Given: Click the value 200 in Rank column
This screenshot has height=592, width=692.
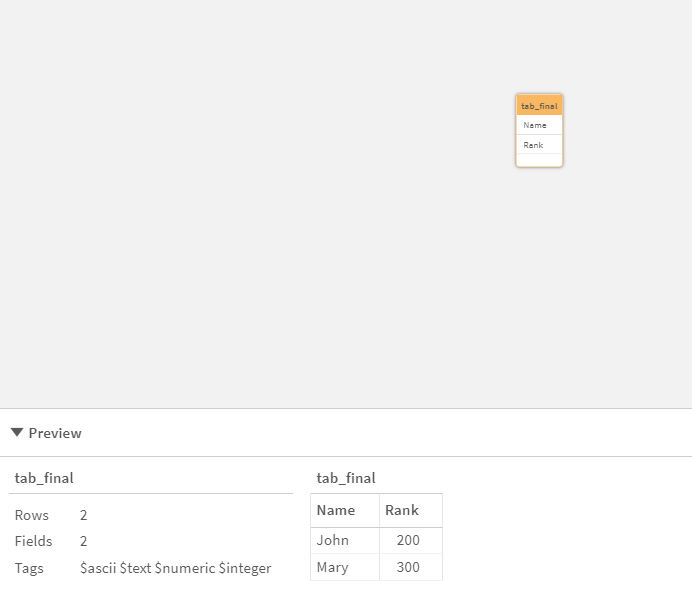Looking at the screenshot, I should (408, 540).
